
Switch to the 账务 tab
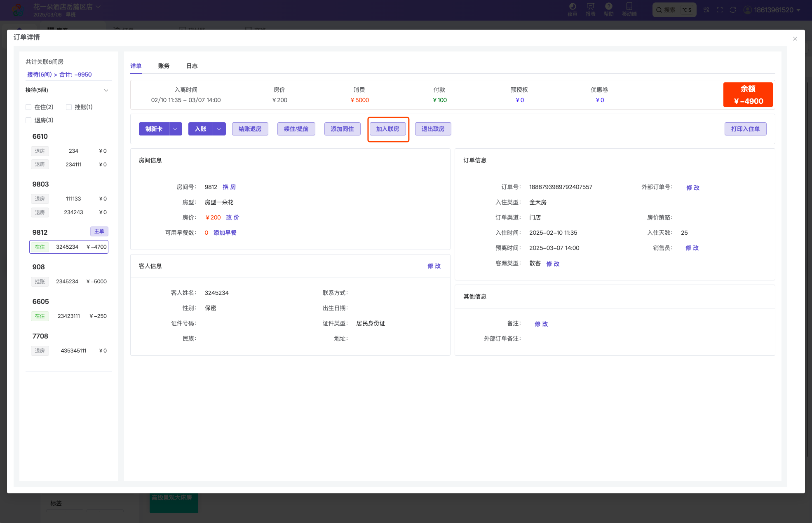click(164, 66)
